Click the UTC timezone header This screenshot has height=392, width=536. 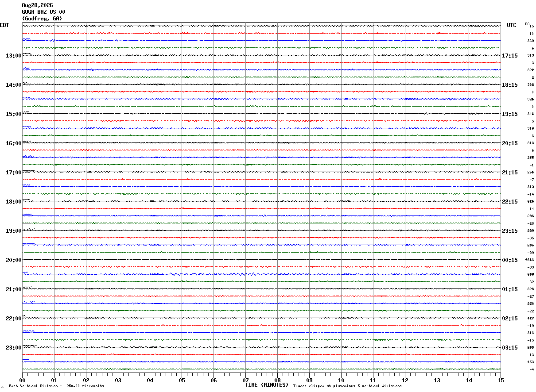[512, 25]
